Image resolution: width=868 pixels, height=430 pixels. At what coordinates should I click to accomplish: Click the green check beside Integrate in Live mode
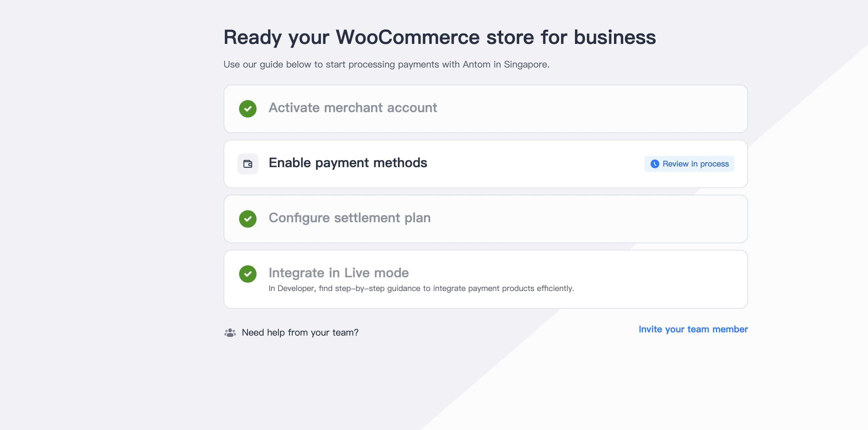pyautogui.click(x=248, y=274)
